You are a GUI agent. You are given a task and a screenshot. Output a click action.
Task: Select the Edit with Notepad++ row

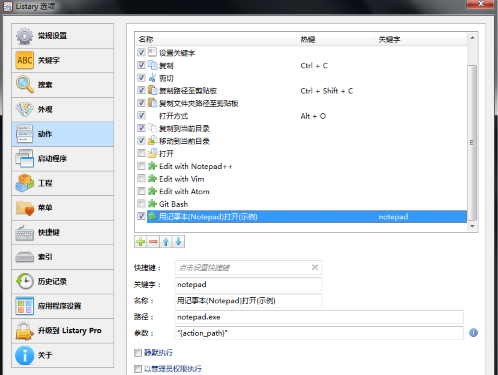point(307,166)
